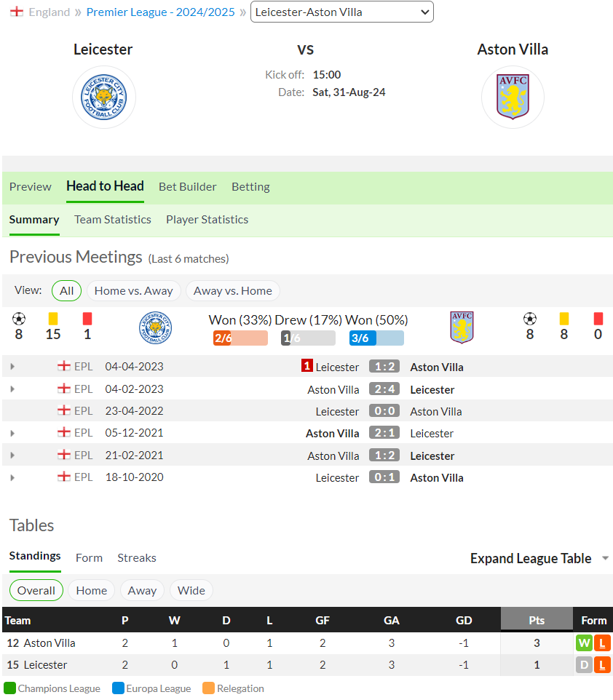The image size is (613, 700).
Task: Switch standings filter to Wide
Action: click(x=191, y=591)
